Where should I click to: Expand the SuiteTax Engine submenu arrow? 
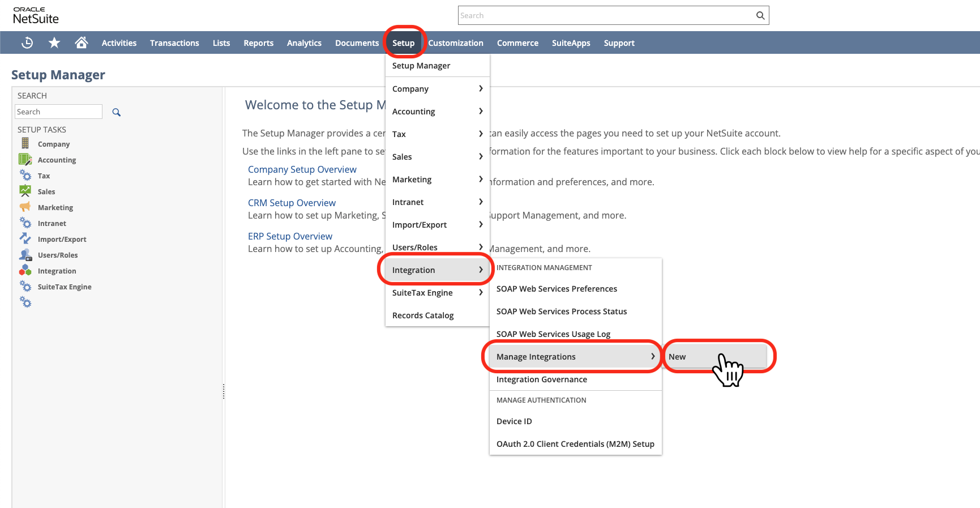[x=481, y=292]
